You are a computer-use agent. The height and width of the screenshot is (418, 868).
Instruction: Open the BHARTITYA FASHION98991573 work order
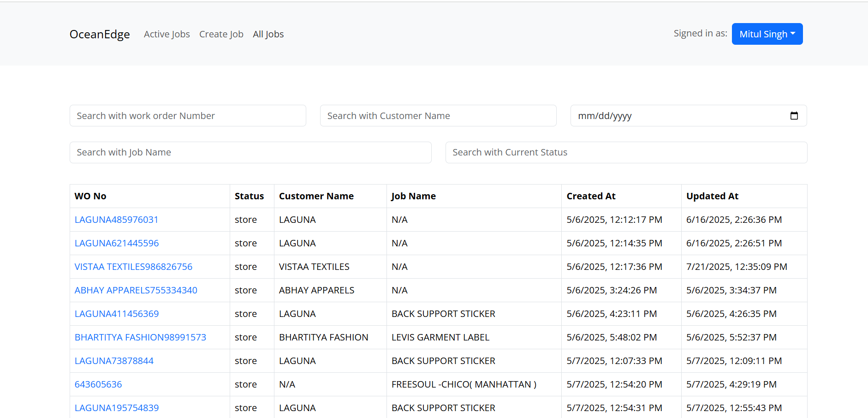click(x=140, y=337)
